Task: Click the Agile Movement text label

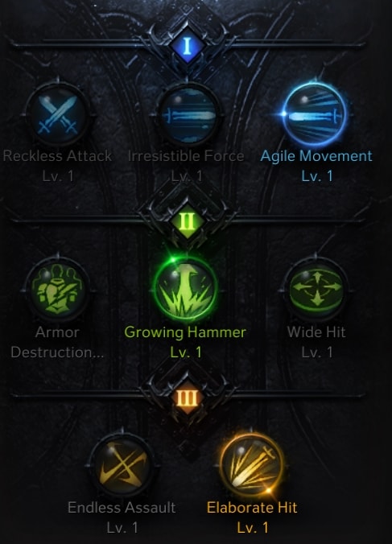Action: point(316,156)
